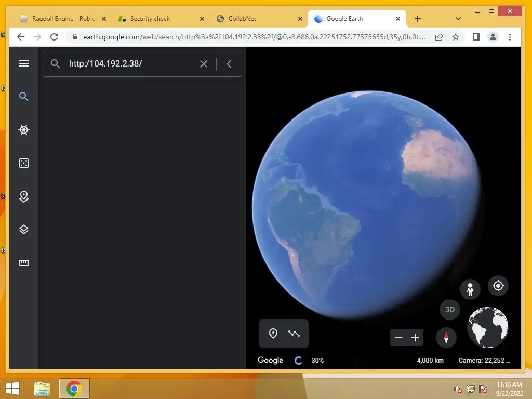Click the address bar URL text
532x399 pixels.
[x=254, y=37]
